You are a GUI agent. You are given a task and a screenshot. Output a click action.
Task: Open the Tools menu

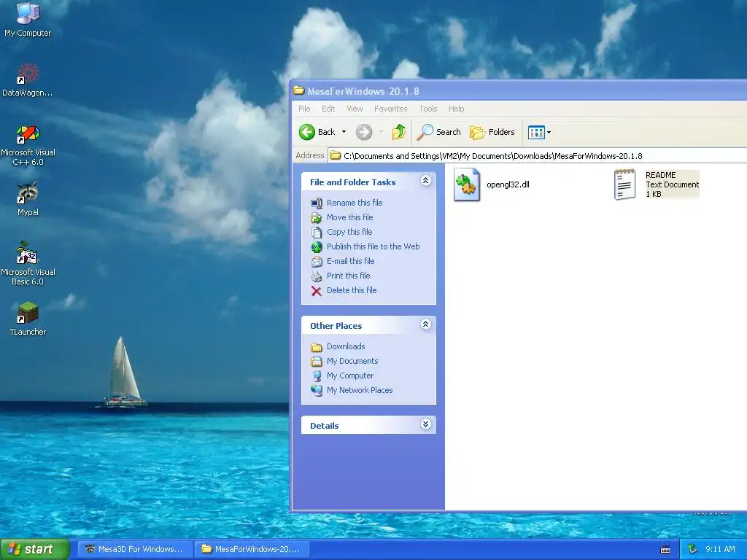tap(427, 109)
